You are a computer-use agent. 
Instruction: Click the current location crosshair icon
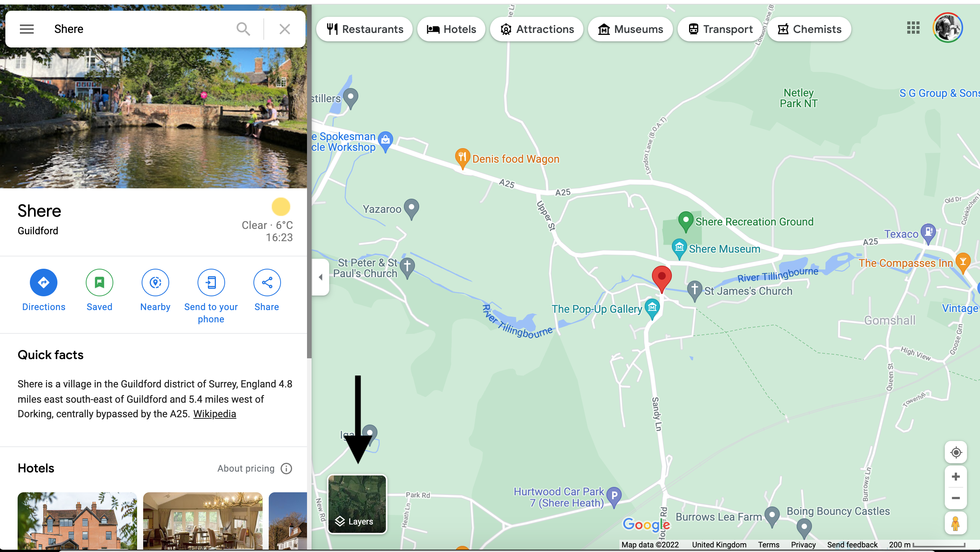tap(956, 452)
